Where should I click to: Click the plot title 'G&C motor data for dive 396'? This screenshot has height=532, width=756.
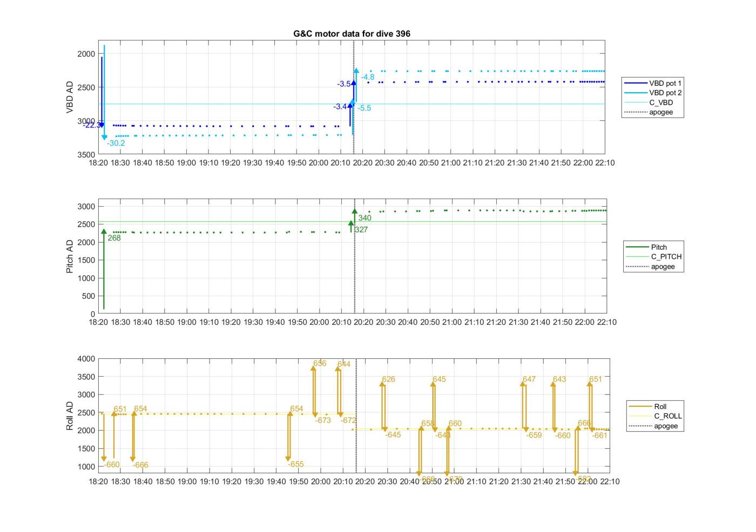tap(352, 33)
